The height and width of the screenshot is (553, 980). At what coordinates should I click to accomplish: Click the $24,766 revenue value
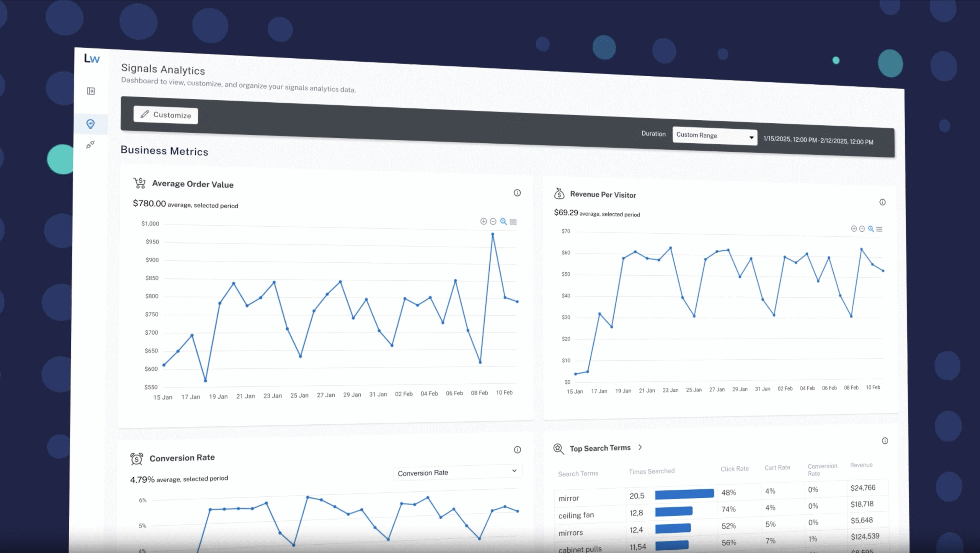click(x=863, y=488)
